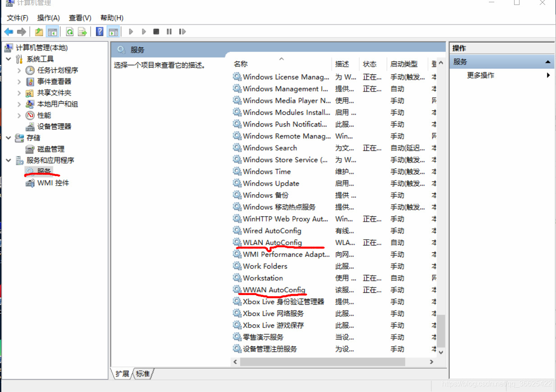Select the WMI 控件 icon
Screen dimensions: 556x392
tap(30, 183)
